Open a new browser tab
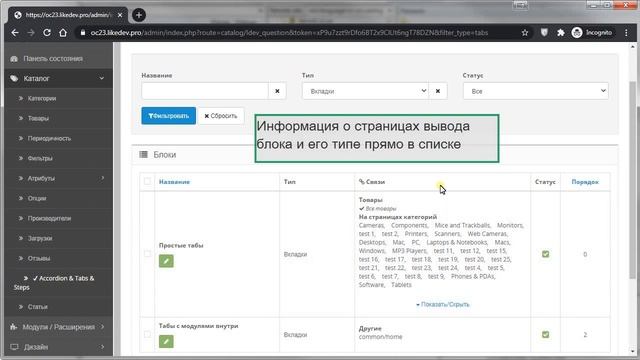Image resolution: width=640 pixels, height=360 pixels. pos(139,15)
